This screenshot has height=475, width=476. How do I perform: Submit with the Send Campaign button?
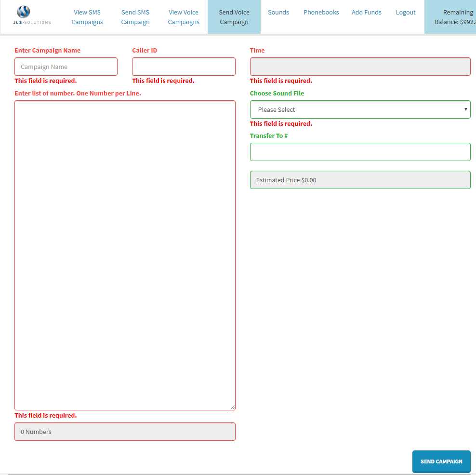click(x=441, y=461)
